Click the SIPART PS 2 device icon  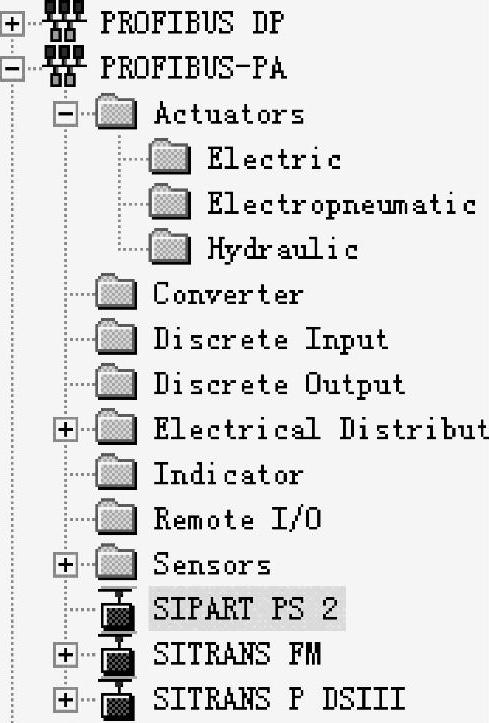point(118,610)
